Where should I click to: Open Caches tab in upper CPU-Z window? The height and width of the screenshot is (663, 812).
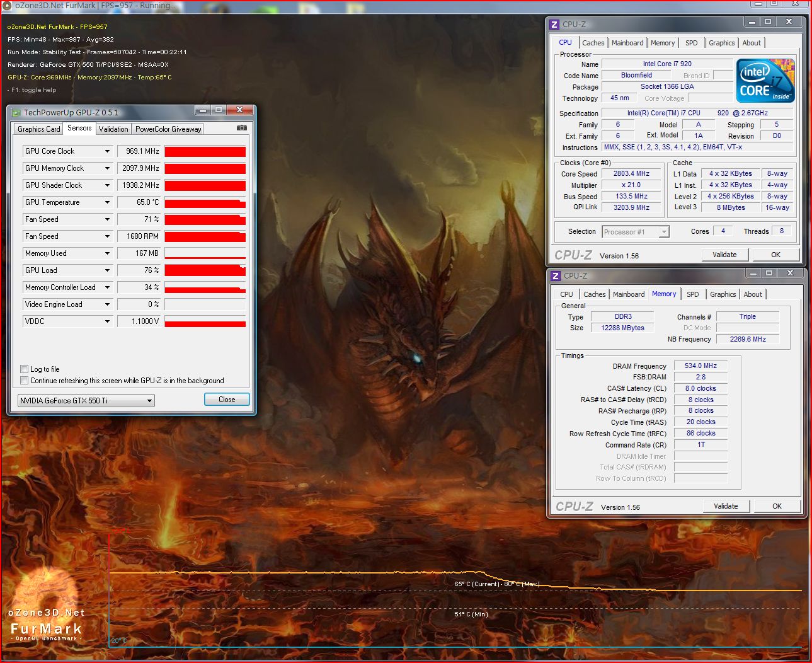(593, 43)
